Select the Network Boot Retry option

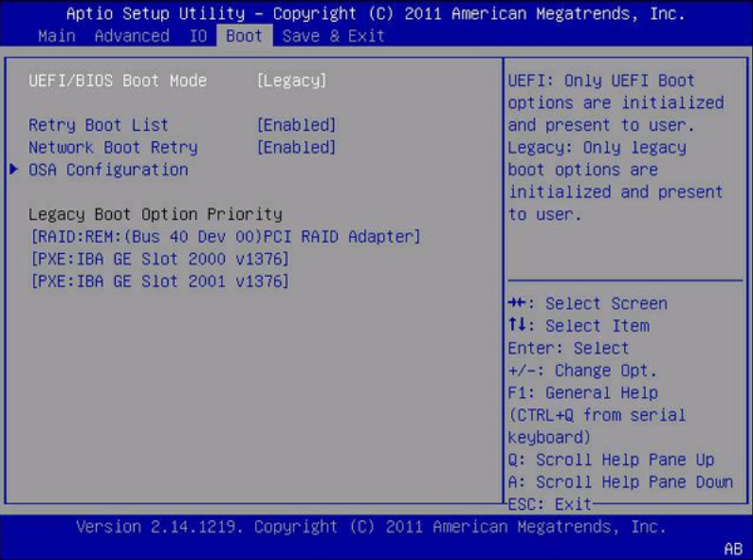(113, 148)
